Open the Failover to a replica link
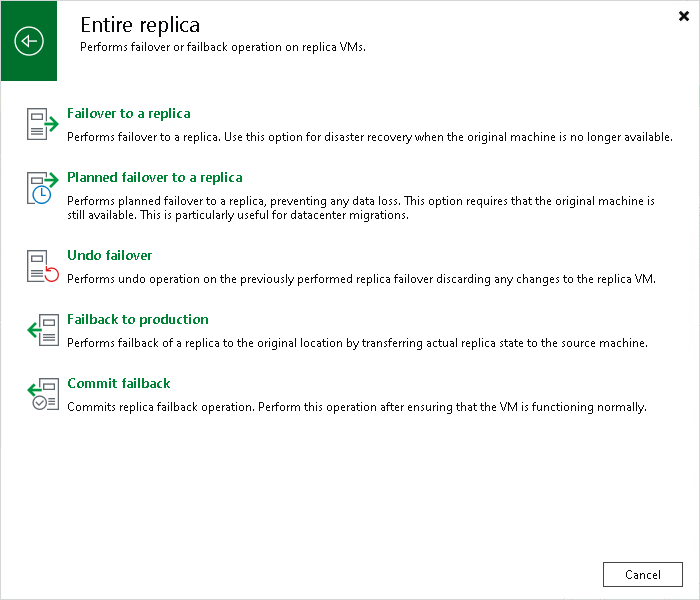The image size is (700, 600). [x=129, y=113]
